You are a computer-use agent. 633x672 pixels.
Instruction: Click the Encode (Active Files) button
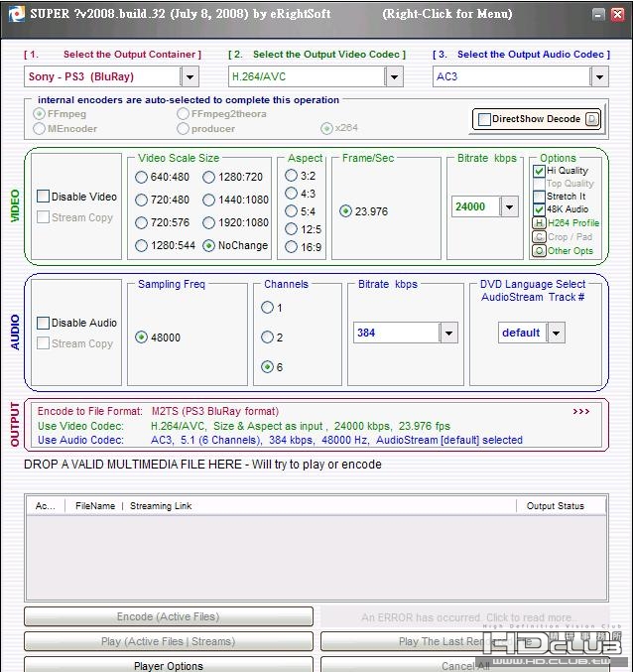(x=168, y=617)
